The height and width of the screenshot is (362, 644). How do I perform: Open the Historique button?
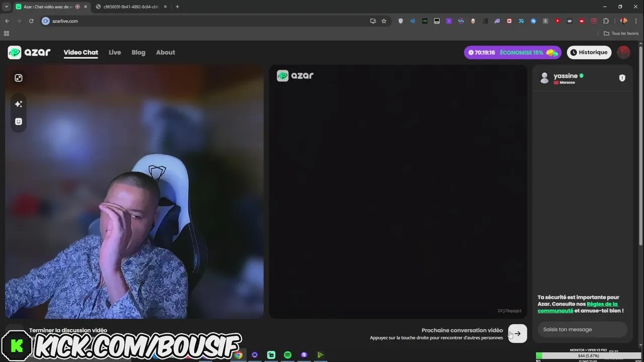[x=589, y=52]
